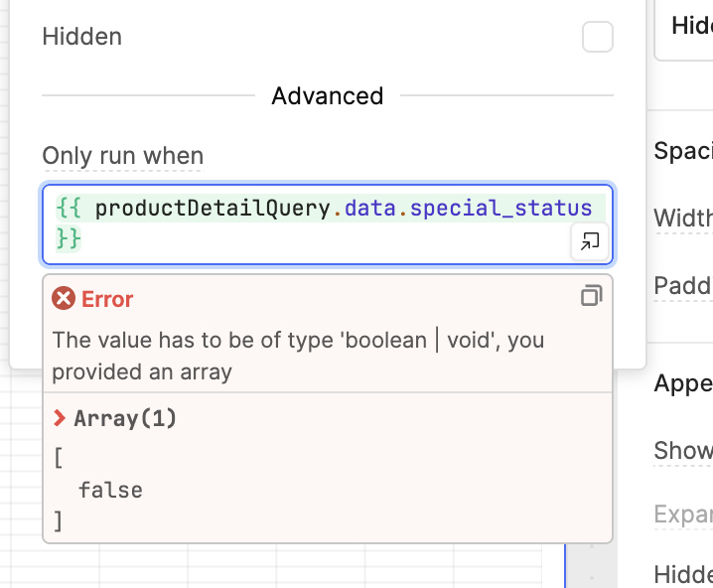Toggle the Hidden checkbox
This screenshot has width=713, height=588.
pyautogui.click(x=598, y=37)
